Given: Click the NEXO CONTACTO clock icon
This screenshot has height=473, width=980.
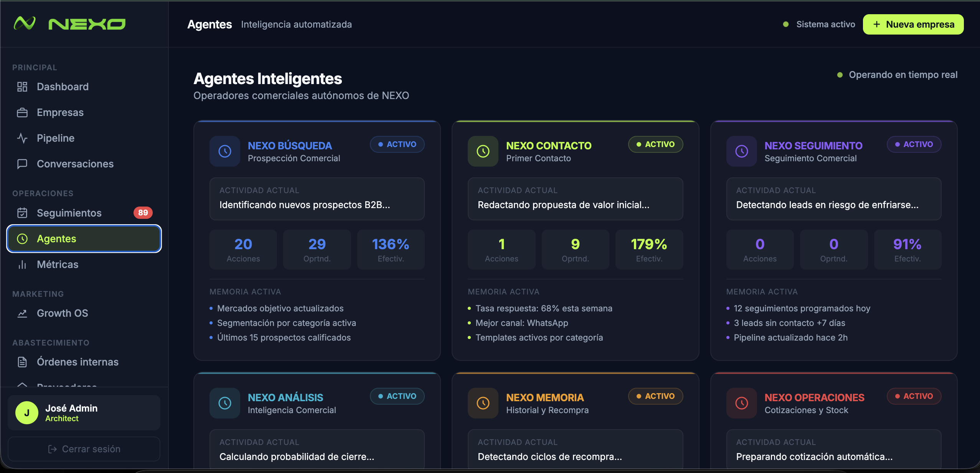Looking at the screenshot, I should pos(483,151).
